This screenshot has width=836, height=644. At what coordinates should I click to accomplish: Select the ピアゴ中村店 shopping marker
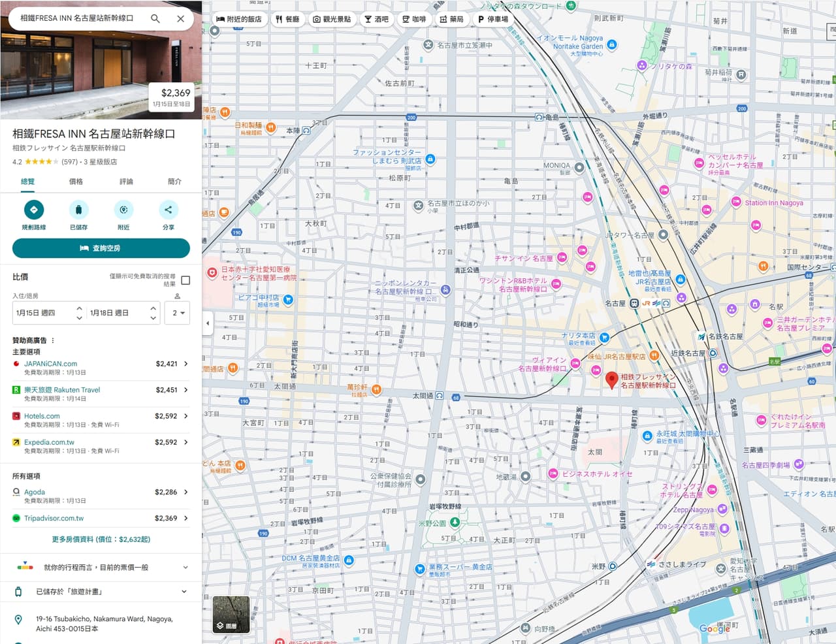click(x=288, y=300)
